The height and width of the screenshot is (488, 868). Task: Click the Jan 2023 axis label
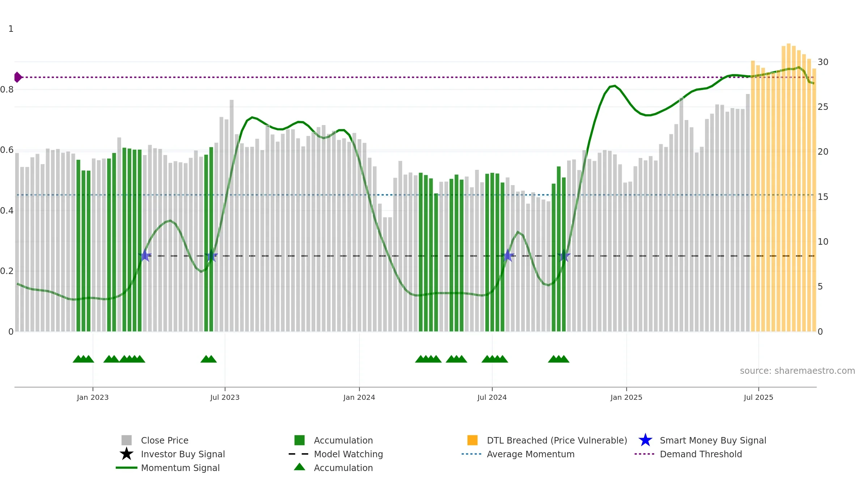tap(93, 397)
